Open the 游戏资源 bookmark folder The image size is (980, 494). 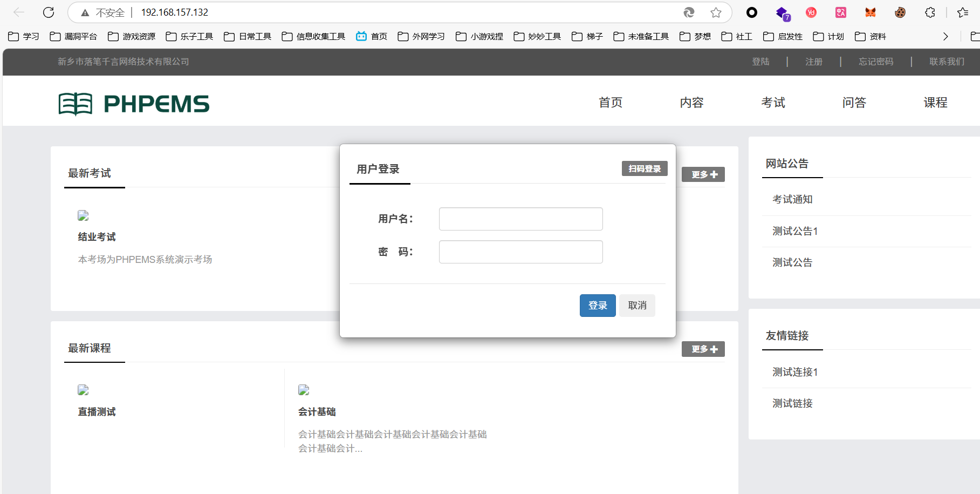tap(132, 36)
